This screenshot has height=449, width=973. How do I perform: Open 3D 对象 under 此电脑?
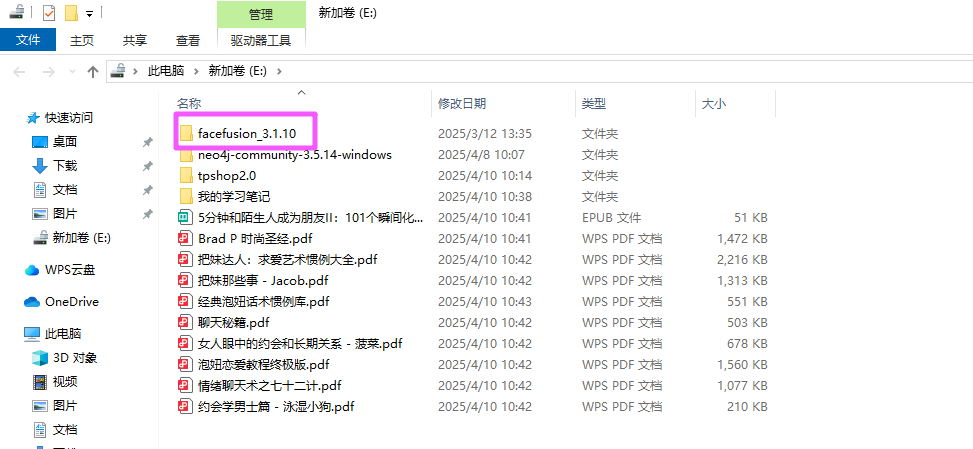(x=74, y=358)
